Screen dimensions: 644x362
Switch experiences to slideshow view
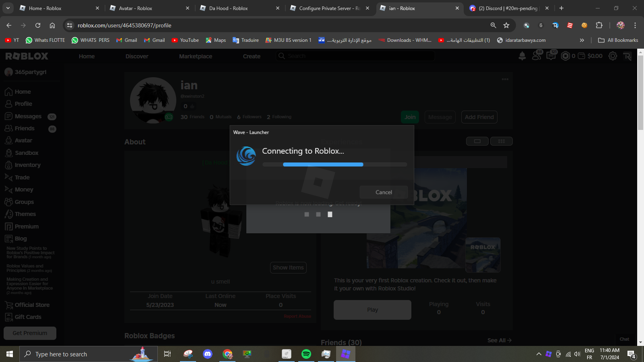click(x=477, y=141)
